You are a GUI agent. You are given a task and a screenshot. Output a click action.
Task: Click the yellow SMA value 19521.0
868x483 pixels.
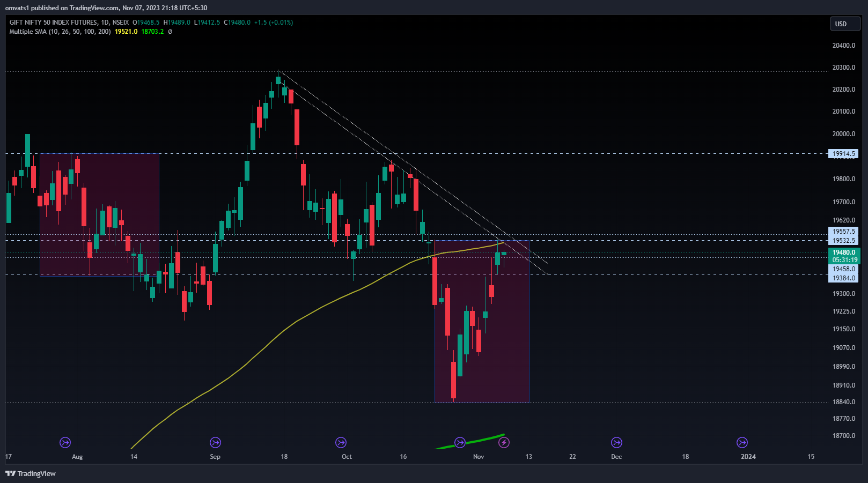(x=126, y=32)
